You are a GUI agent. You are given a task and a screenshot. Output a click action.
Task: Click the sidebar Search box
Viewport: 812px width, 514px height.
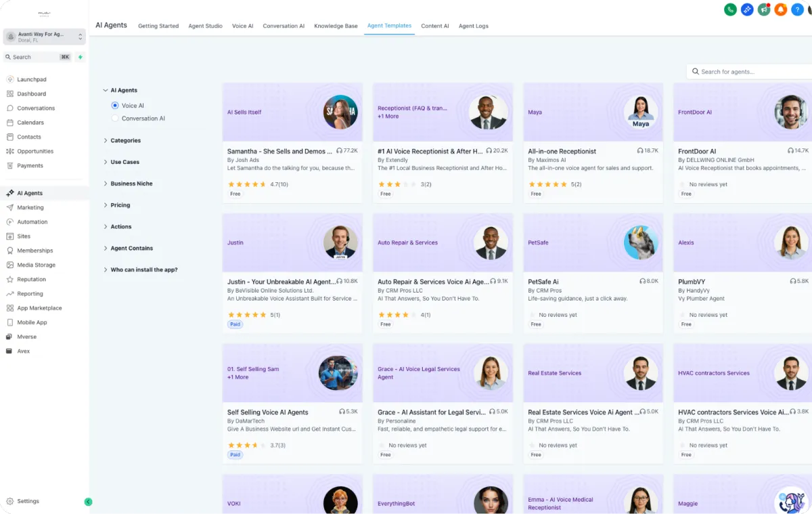(x=37, y=57)
